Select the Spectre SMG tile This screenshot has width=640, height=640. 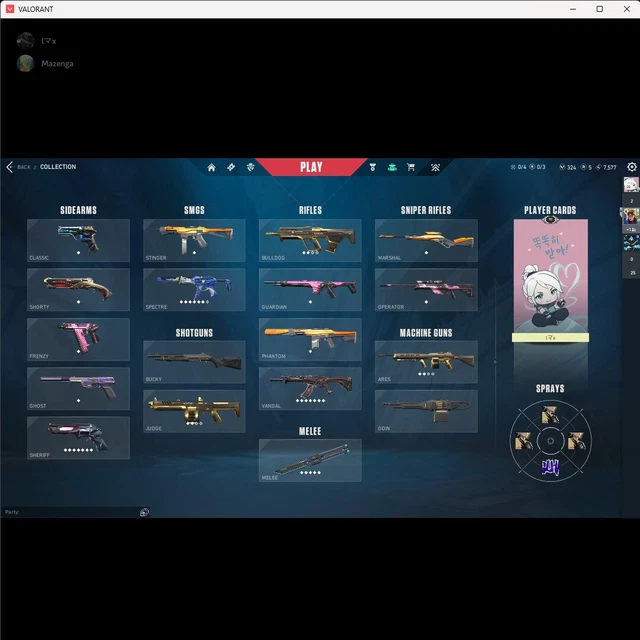[194, 290]
